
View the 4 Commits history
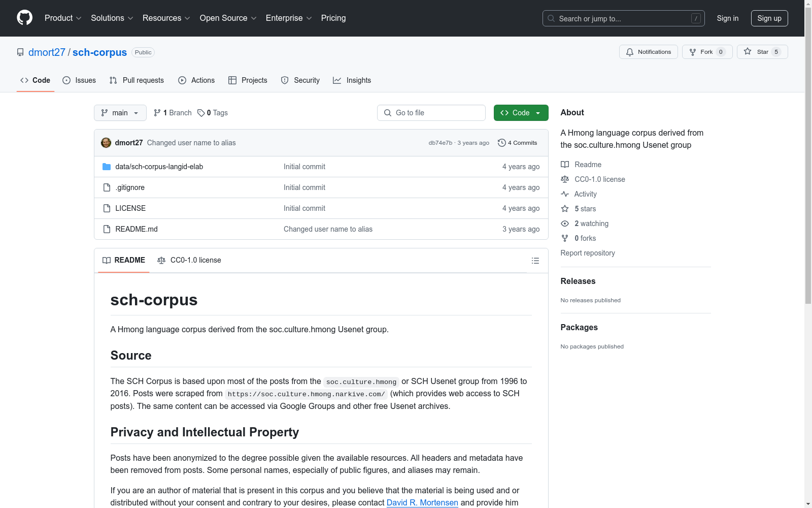[x=518, y=143]
